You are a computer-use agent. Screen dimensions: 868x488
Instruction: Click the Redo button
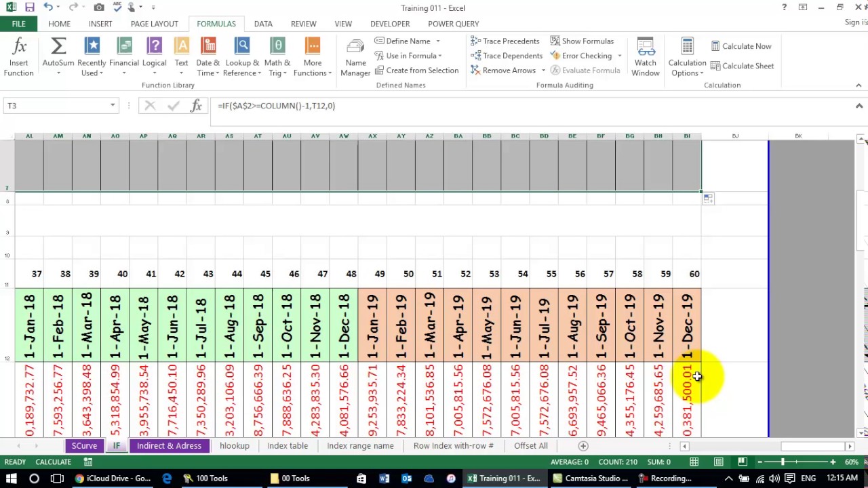(73, 7)
